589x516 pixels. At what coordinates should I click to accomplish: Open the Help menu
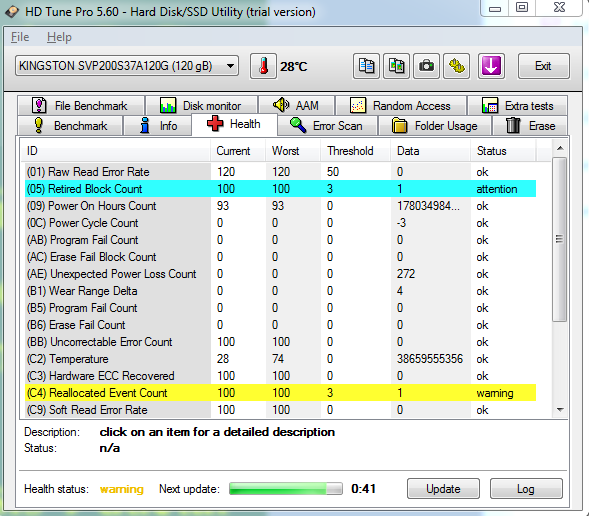pyautogui.click(x=59, y=37)
